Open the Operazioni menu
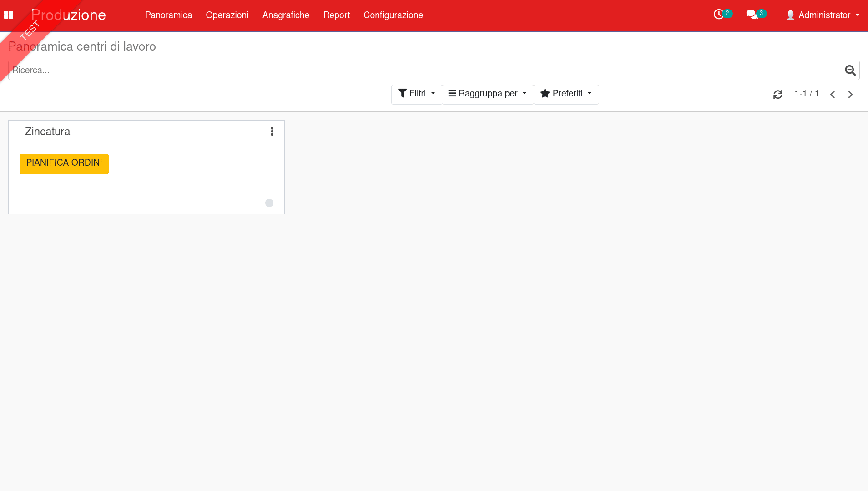This screenshot has height=491, width=868. point(227,15)
